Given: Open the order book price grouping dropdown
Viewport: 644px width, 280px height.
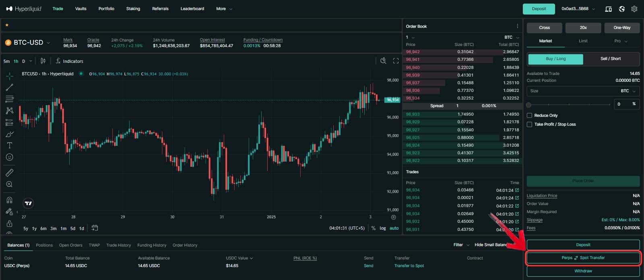Looking at the screenshot, I should (410, 37).
